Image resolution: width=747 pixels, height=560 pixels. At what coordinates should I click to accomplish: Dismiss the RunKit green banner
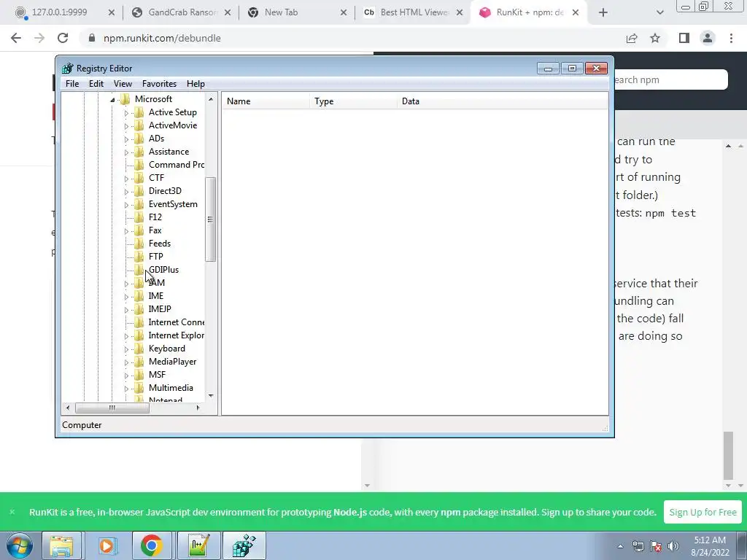12,512
